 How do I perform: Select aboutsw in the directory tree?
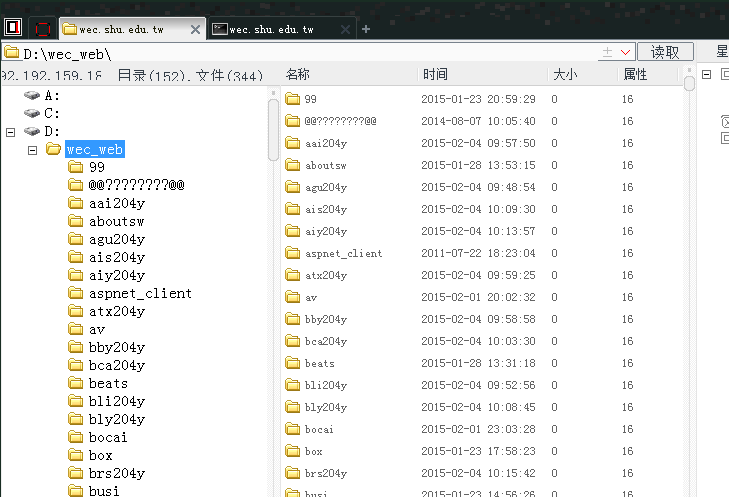coord(117,221)
